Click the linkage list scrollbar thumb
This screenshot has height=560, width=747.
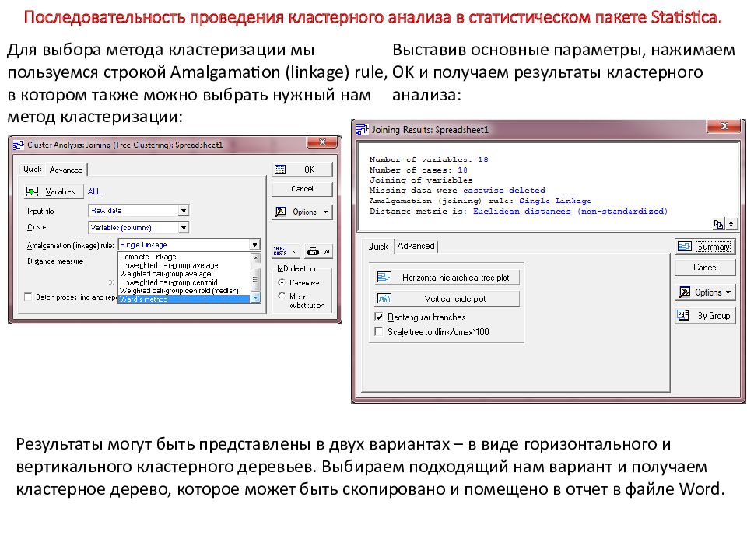point(255,279)
